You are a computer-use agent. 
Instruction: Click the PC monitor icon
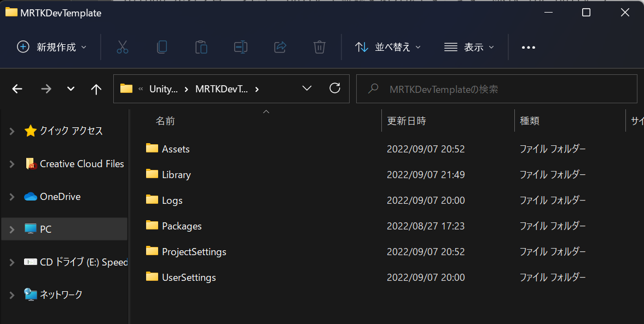pos(31,229)
